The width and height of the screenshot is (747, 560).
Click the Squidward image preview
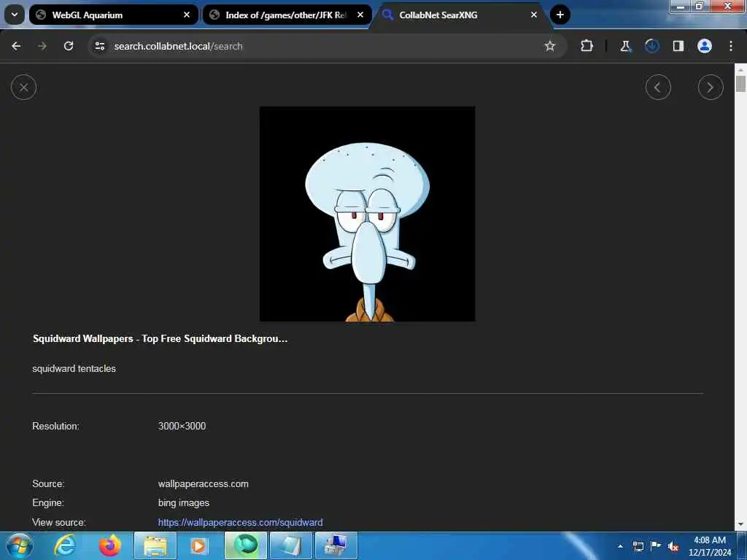[367, 214]
